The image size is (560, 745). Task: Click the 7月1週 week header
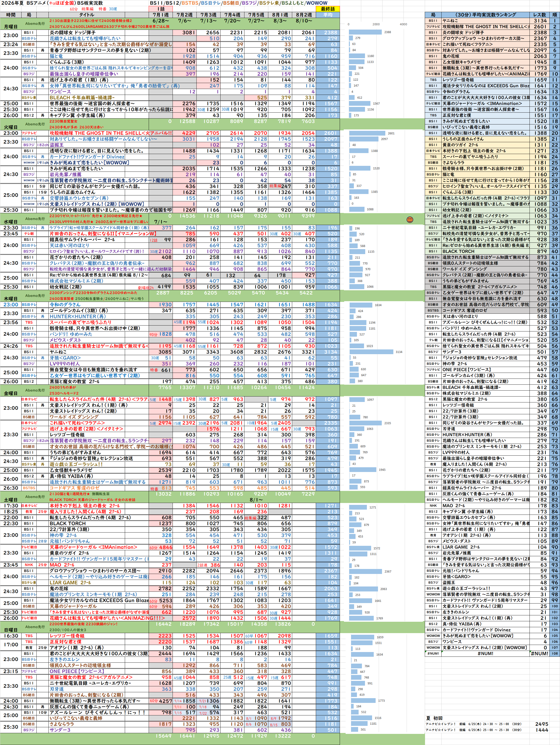point(161,15)
